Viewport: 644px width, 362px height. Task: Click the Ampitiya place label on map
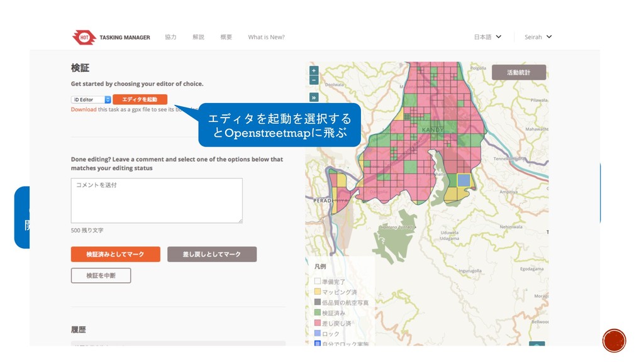[x=508, y=192]
